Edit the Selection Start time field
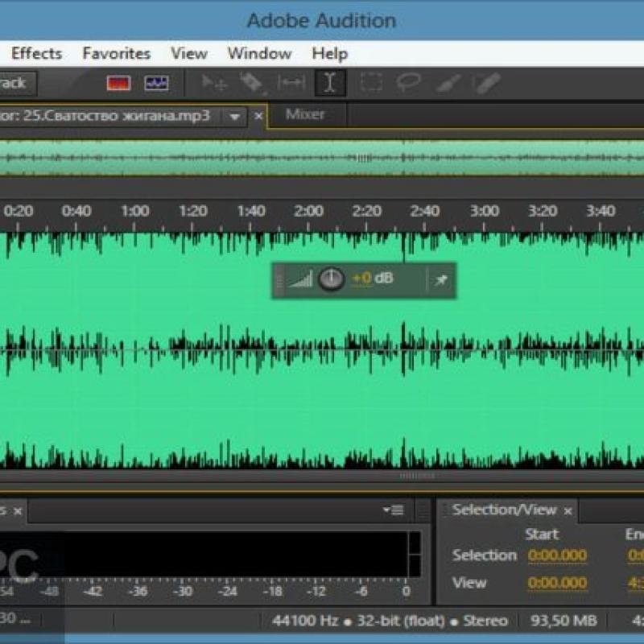644x644 pixels. pos(557,555)
